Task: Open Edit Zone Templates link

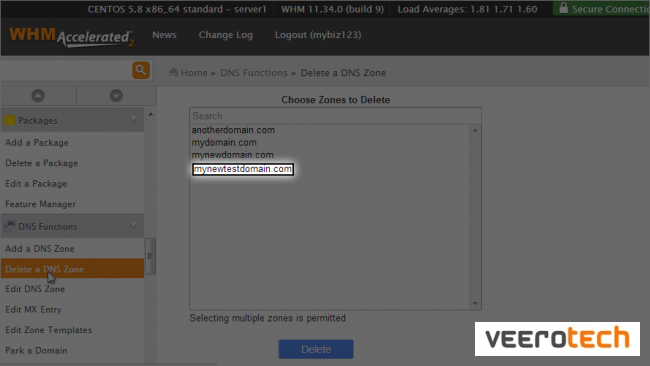Action: click(x=49, y=330)
